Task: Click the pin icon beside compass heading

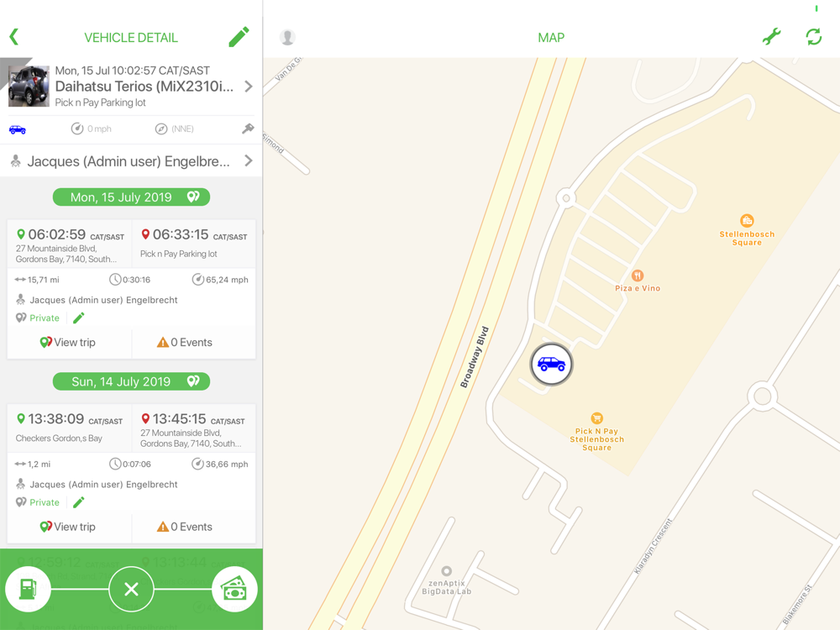Action: [248, 129]
